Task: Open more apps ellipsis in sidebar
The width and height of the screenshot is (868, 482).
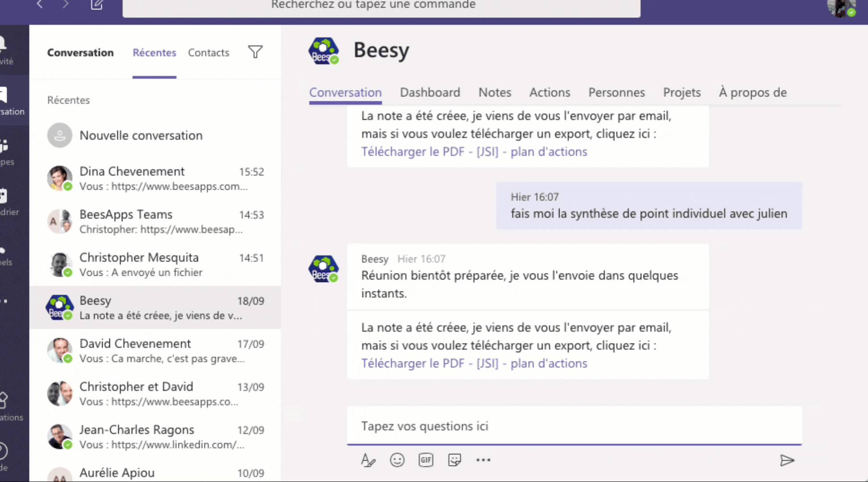Action: pos(4,301)
